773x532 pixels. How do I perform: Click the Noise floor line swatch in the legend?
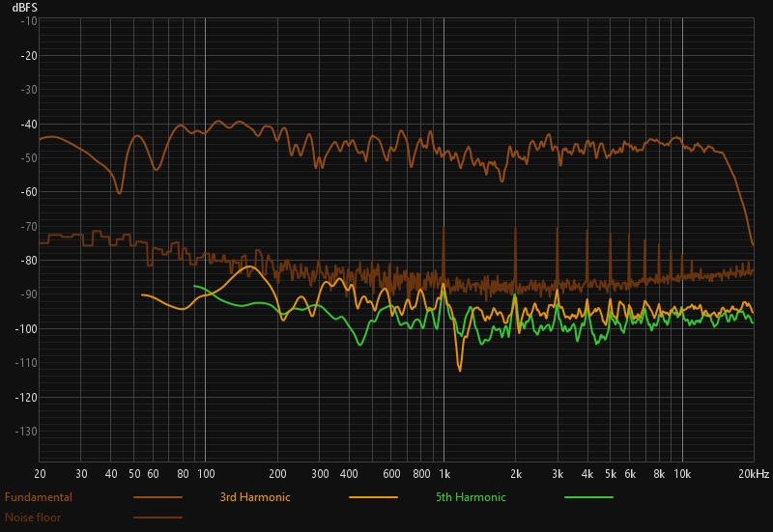158,517
